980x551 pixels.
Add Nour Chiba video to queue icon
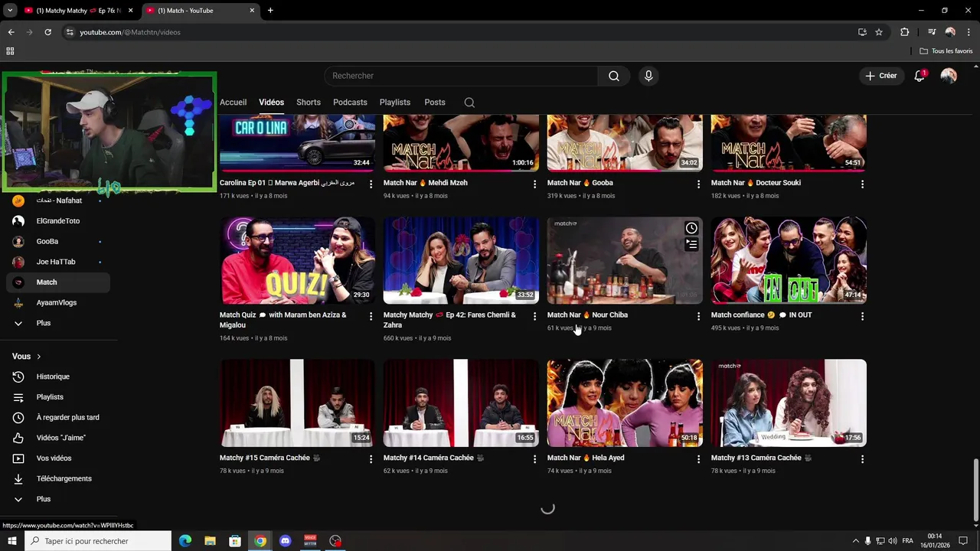(x=691, y=244)
